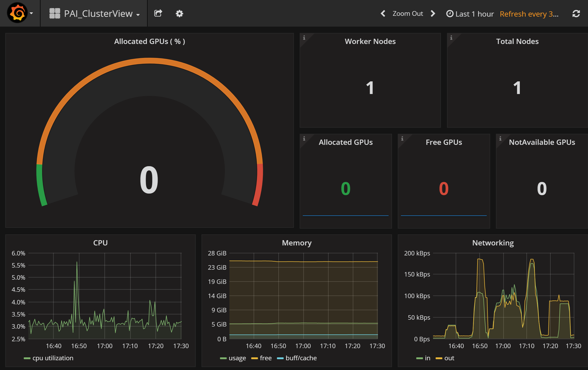
Task: Toggle out series in Networking legend
Action: 449,358
